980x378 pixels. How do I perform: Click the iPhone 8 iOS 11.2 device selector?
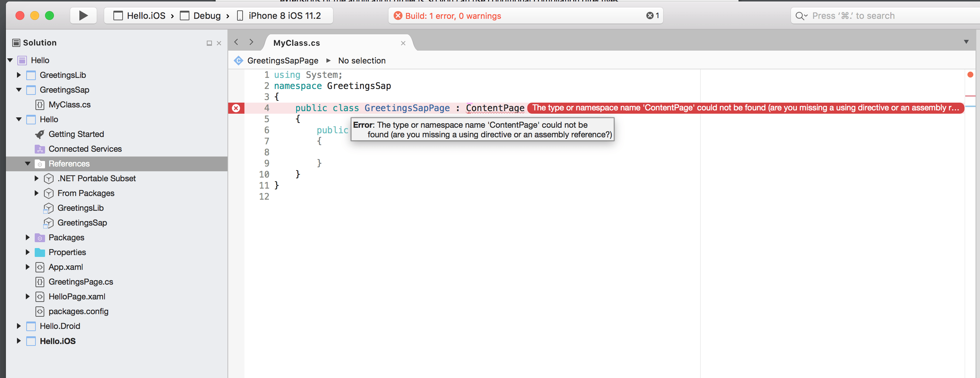284,16
